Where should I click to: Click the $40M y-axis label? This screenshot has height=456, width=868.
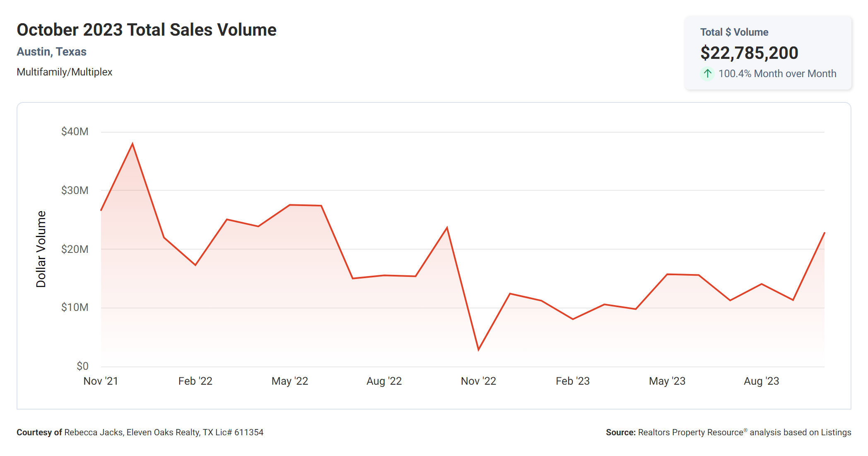tap(75, 131)
